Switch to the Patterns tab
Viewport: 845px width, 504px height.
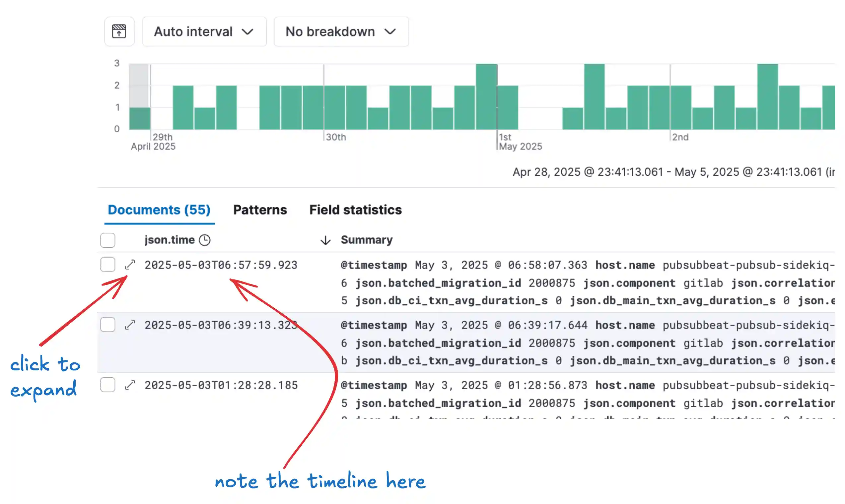[x=260, y=210]
